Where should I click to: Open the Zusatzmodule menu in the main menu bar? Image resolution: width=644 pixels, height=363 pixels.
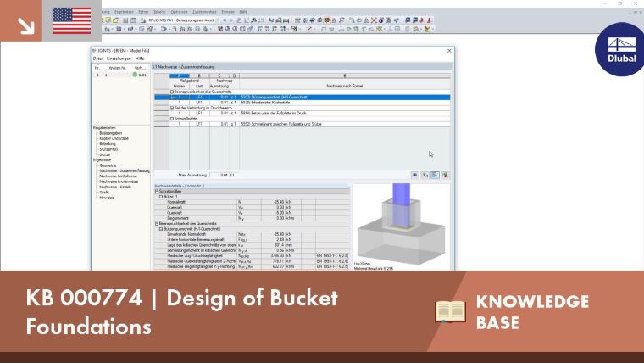click(x=204, y=12)
